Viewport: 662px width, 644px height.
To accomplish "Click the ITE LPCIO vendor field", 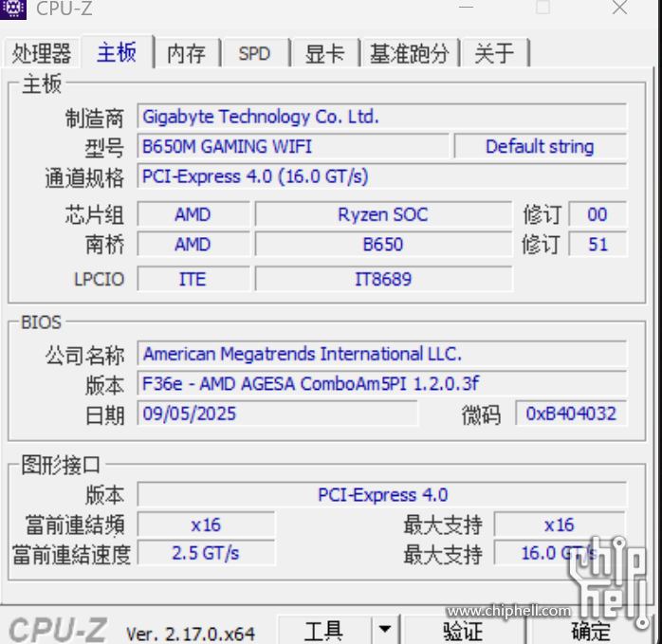I will tap(193, 279).
